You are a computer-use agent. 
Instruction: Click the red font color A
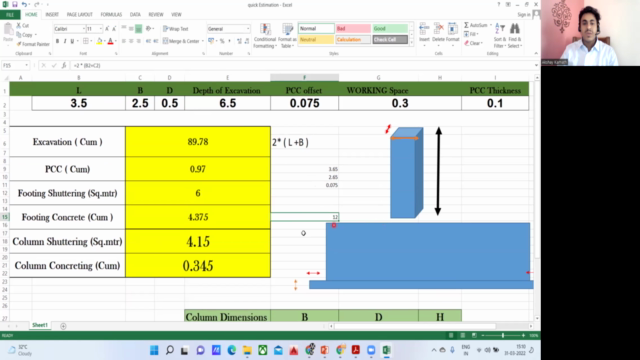point(110,41)
